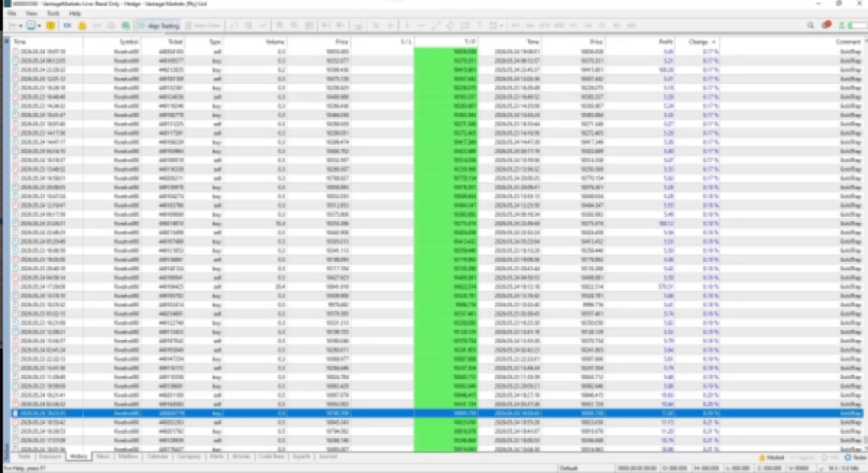The height and width of the screenshot is (473, 868).
Task: Switch chart to line chart icon
Action: (x=263, y=25)
